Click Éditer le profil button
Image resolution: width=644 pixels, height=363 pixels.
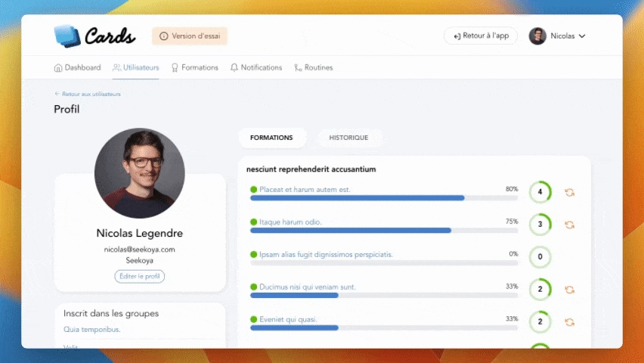point(140,276)
